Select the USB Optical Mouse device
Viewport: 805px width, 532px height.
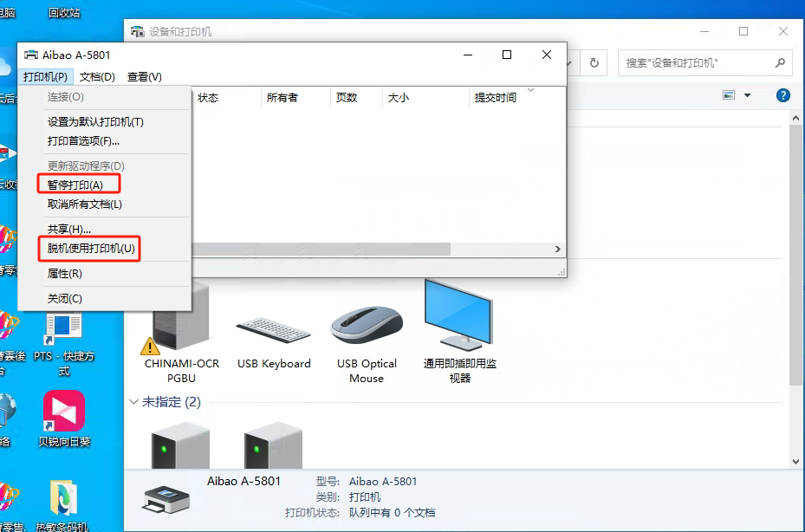[x=367, y=344]
